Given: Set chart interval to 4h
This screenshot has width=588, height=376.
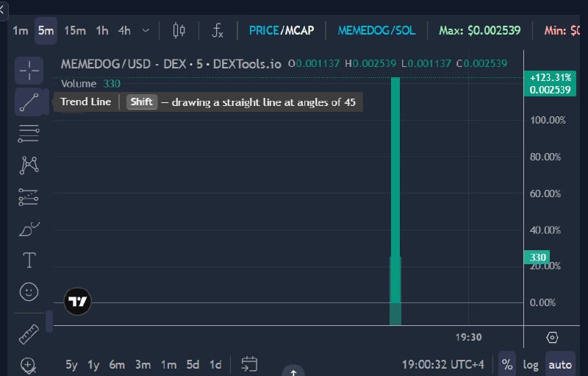Looking at the screenshot, I should [x=124, y=30].
